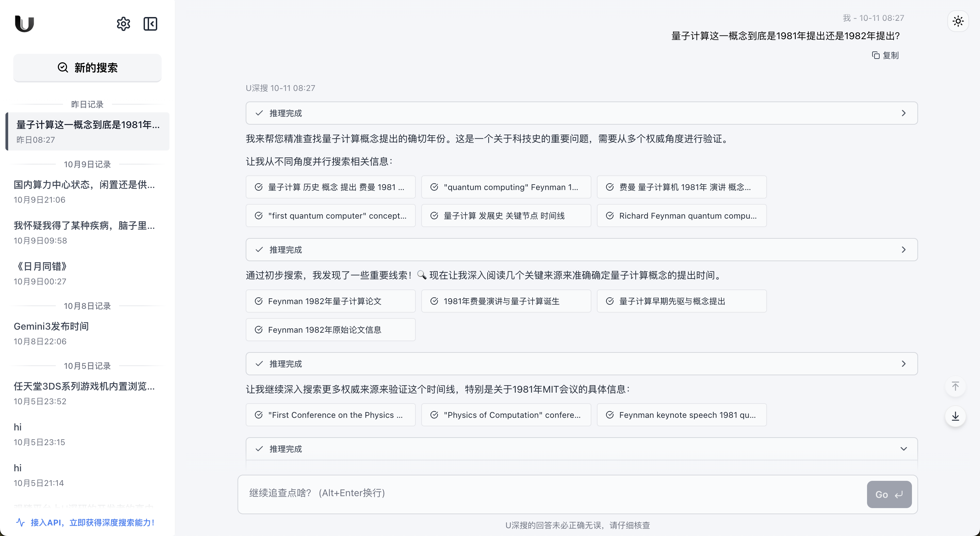Open the settings gear icon
Image resolution: width=980 pixels, height=536 pixels.
coord(123,24)
